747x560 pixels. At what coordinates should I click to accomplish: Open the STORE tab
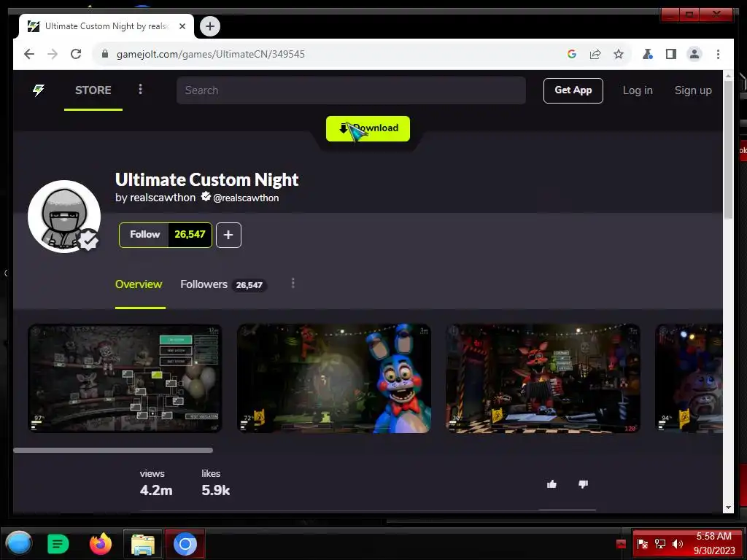pyautogui.click(x=93, y=90)
